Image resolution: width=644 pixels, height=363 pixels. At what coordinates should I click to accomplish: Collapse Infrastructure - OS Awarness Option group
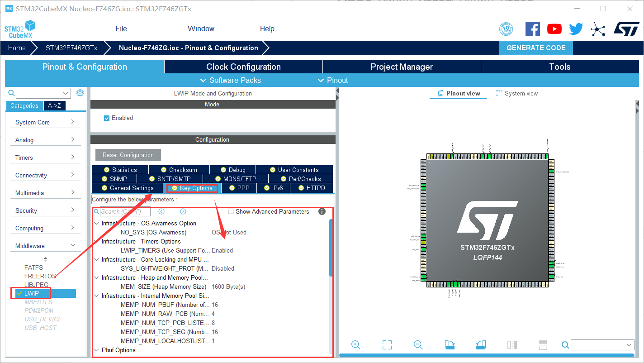(x=96, y=223)
